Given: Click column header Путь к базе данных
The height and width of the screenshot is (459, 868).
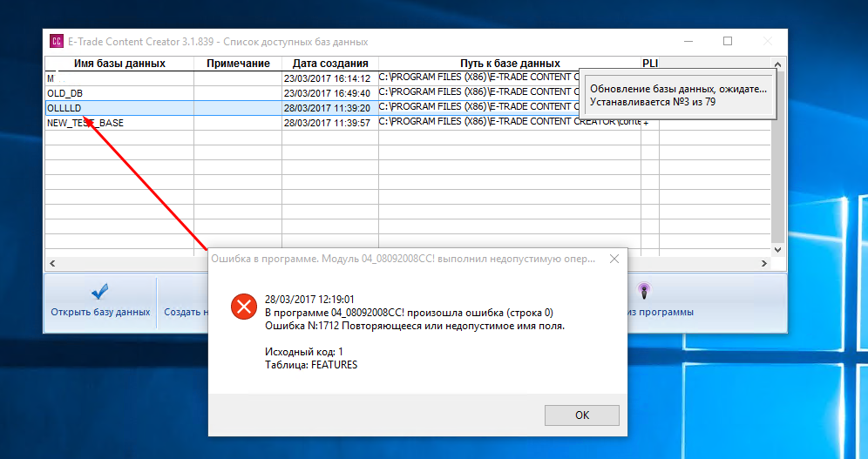Looking at the screenshot, I should pos(510,64).
